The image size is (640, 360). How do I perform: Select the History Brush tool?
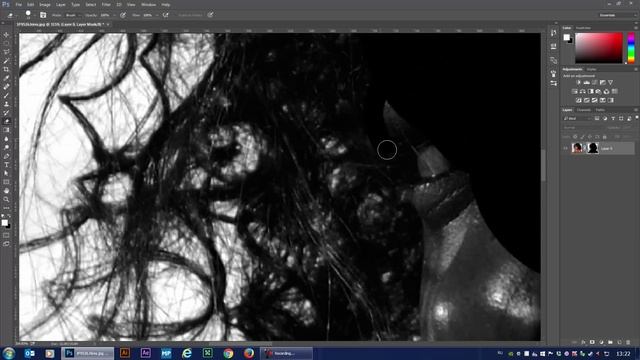tap(6, 113)
